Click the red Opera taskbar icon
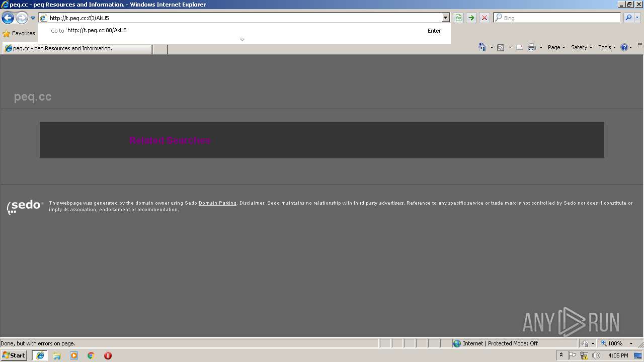This screenshot has height=362, width=644. coord(108,355)
